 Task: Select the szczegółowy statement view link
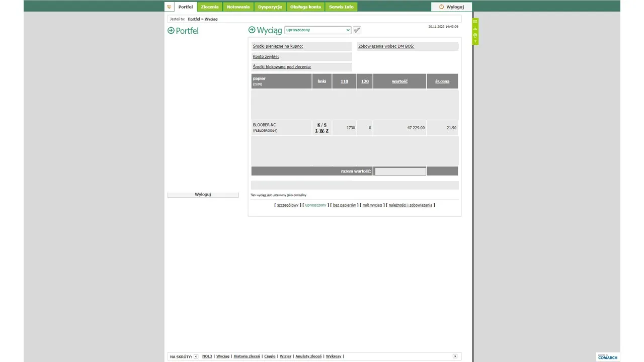[288, 205]
